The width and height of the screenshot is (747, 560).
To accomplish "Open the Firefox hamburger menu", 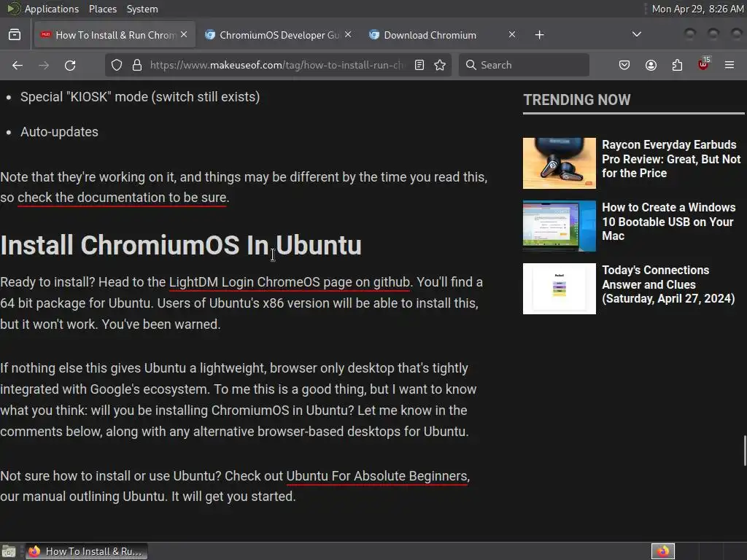I will 729,65.
